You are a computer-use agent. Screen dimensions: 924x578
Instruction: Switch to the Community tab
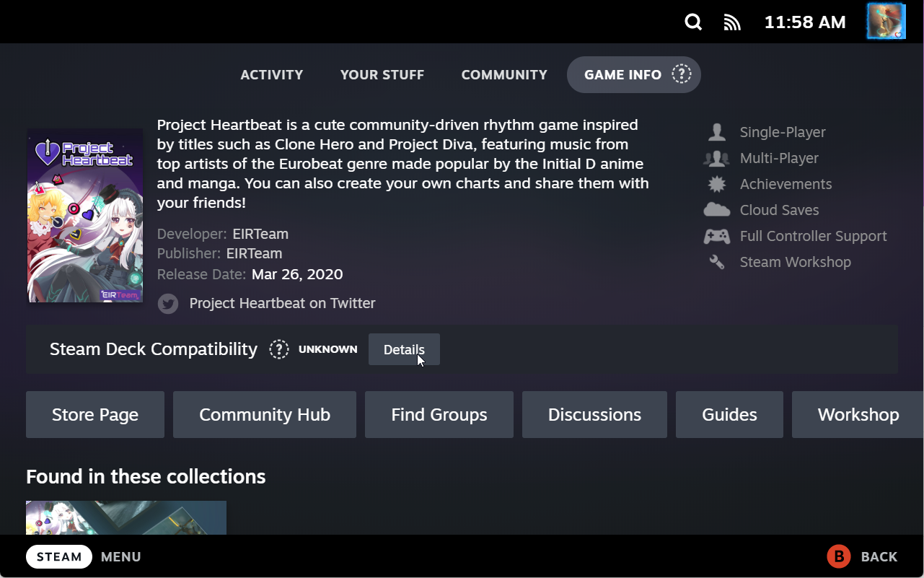[504, 75]
